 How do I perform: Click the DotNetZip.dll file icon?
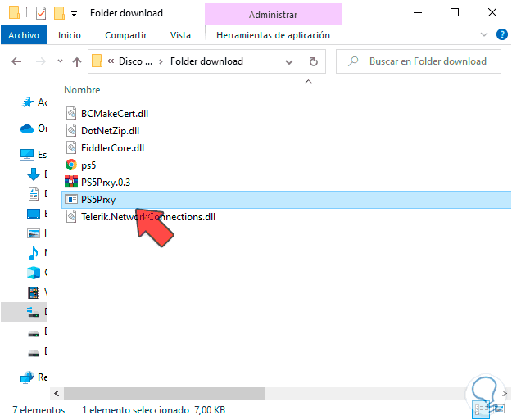[71, 130]
